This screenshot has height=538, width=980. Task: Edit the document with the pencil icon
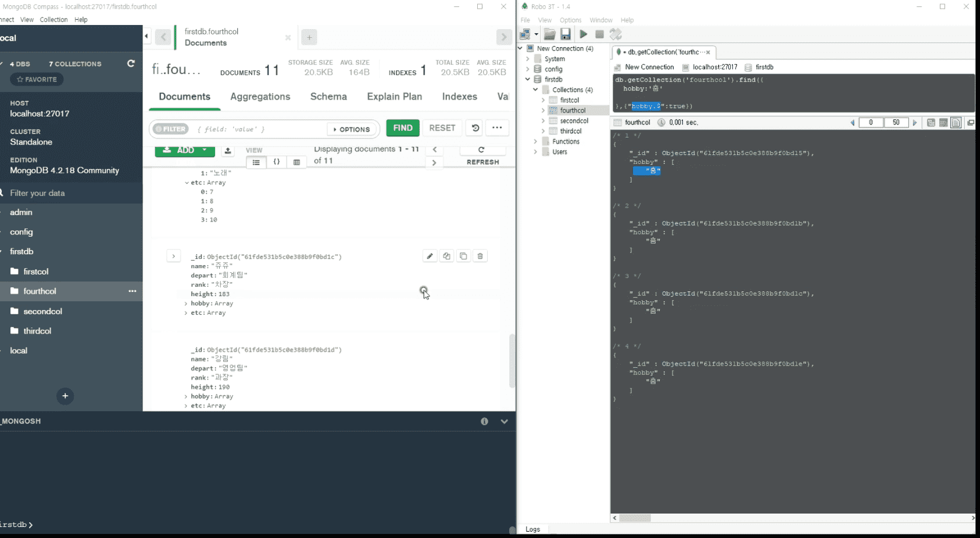tap(430, 256)
